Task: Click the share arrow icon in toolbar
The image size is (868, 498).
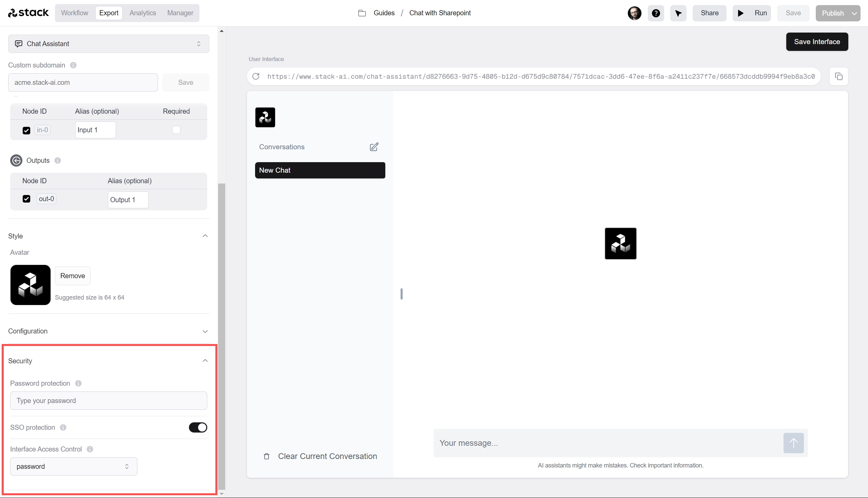Action: [x=678, y=13]
